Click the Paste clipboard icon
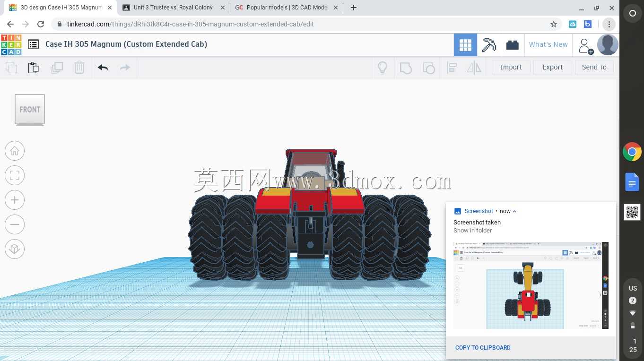The width and height of the screenshot is (644, 361). [34, 68]
